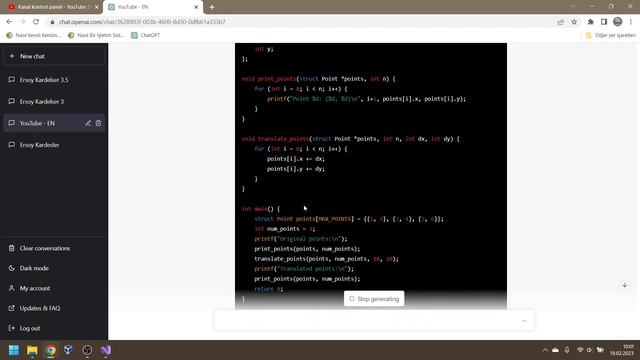
Task: Open File Explorer from taskbar
Action: (32, 350)
